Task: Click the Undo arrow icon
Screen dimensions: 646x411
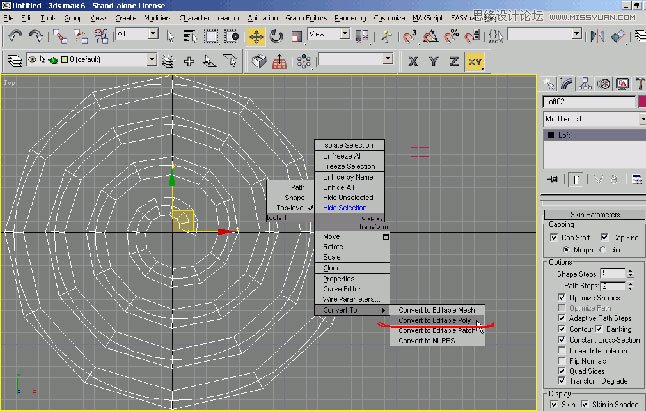Action: [17, 36]
